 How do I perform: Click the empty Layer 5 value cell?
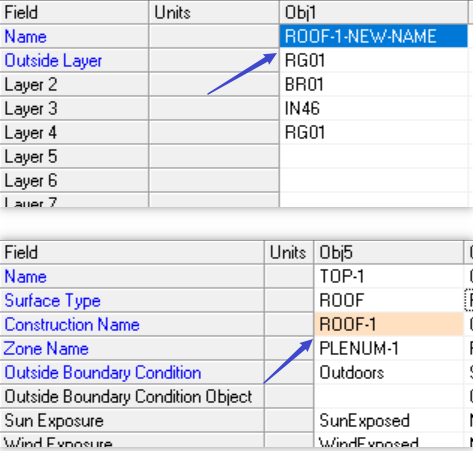click(374, 156)
